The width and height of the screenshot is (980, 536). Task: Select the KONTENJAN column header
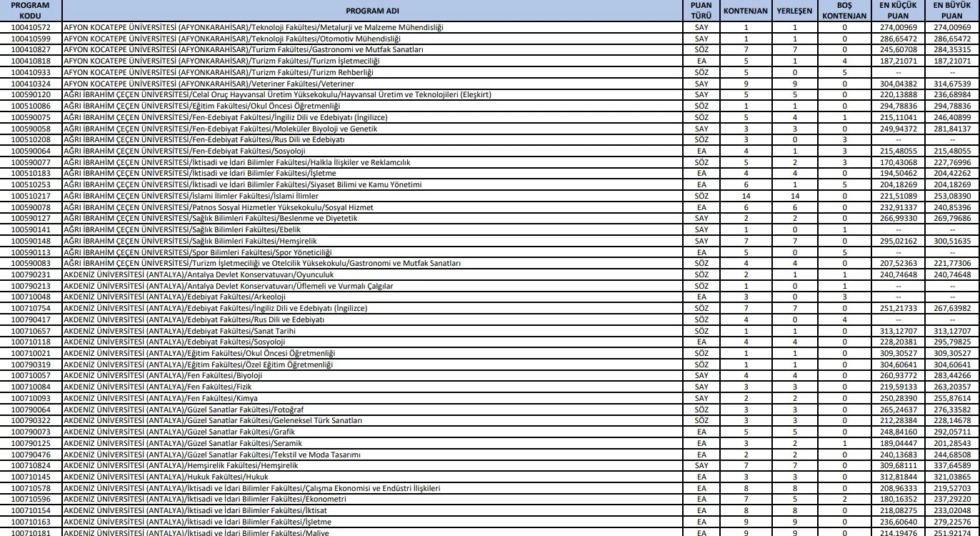click(x=745, y=11)
